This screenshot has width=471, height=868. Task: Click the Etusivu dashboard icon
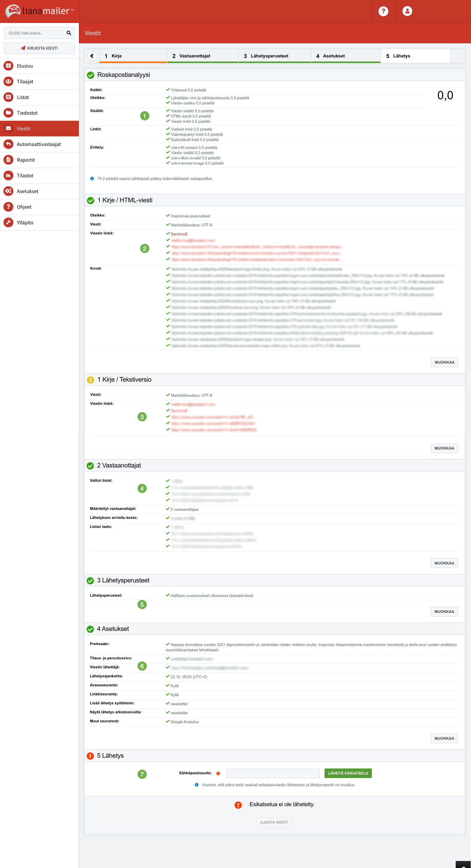(x=8, y=66)
